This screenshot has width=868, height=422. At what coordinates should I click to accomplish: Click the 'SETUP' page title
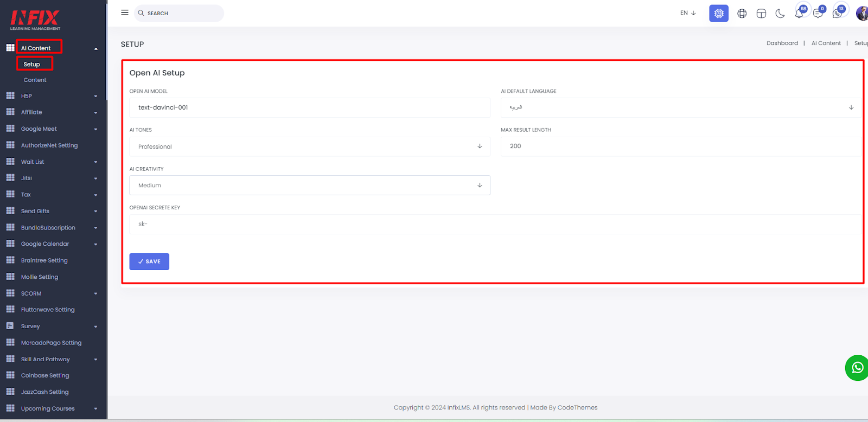point(132,44)
